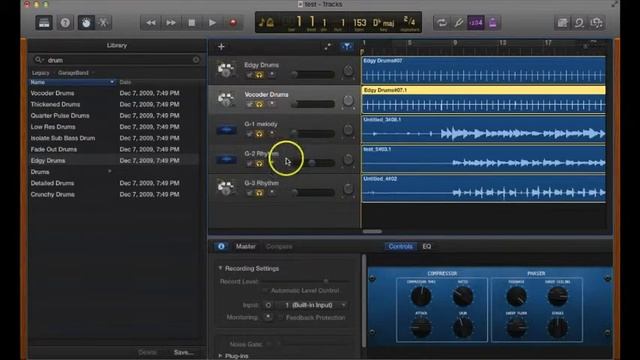Click the Stop transport button

tap(191, 23)
